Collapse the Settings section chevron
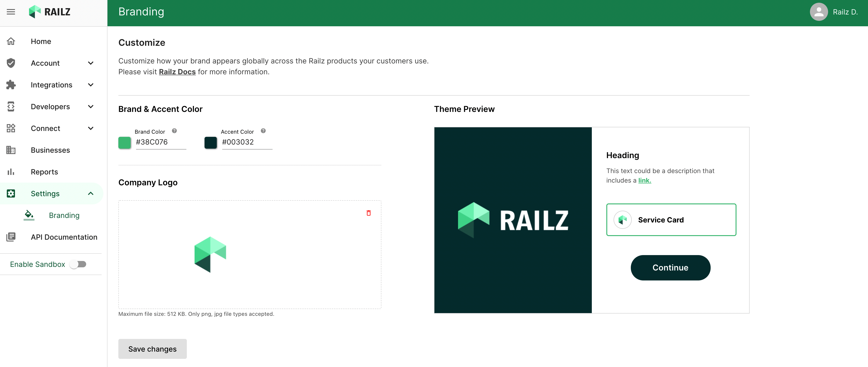This screenshot has width=868, height=367. (x=90, y=193)
